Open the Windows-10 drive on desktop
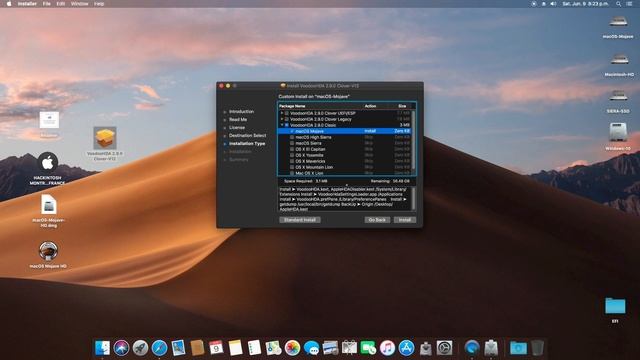This screenshot has height=360, width=640. (x=618, y=133)
